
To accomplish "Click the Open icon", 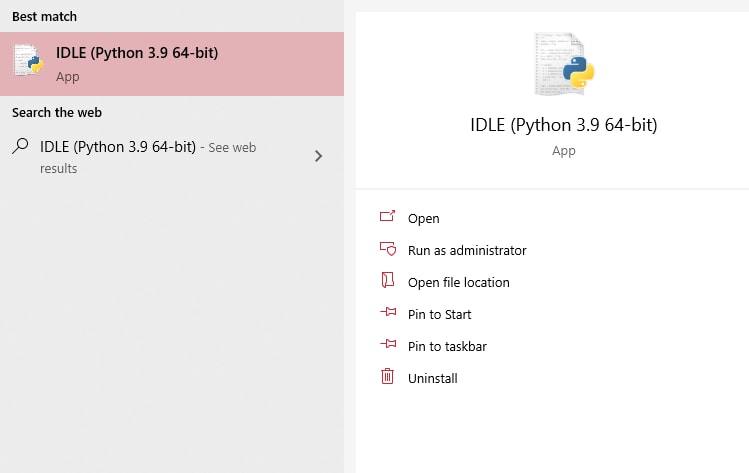I will coord(387,216).
